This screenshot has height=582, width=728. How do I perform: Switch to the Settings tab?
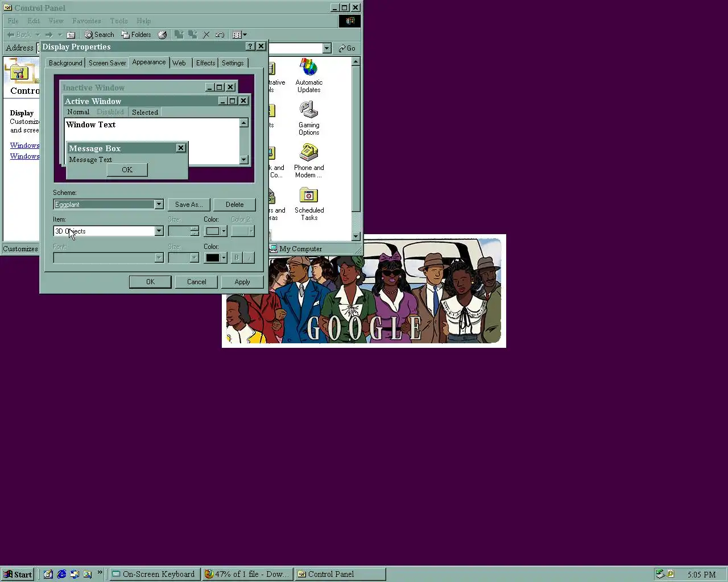(233, 63)
